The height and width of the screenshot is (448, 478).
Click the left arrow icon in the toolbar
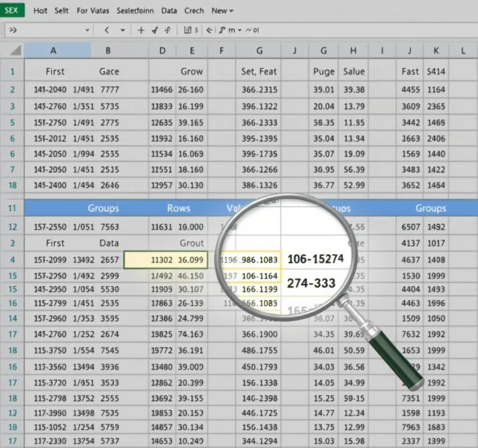[210, 30]
